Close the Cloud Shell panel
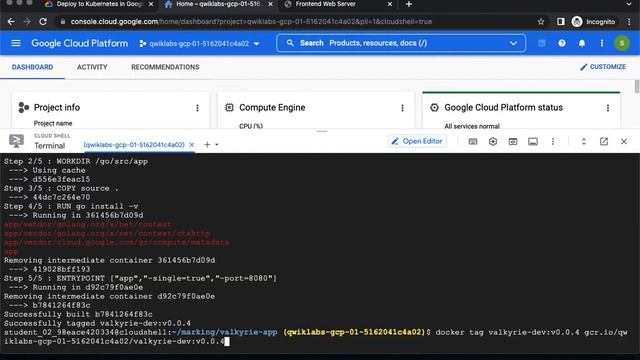Image resolution: width=640 pixels, height=360 pixels. click(x=624, y=142)
